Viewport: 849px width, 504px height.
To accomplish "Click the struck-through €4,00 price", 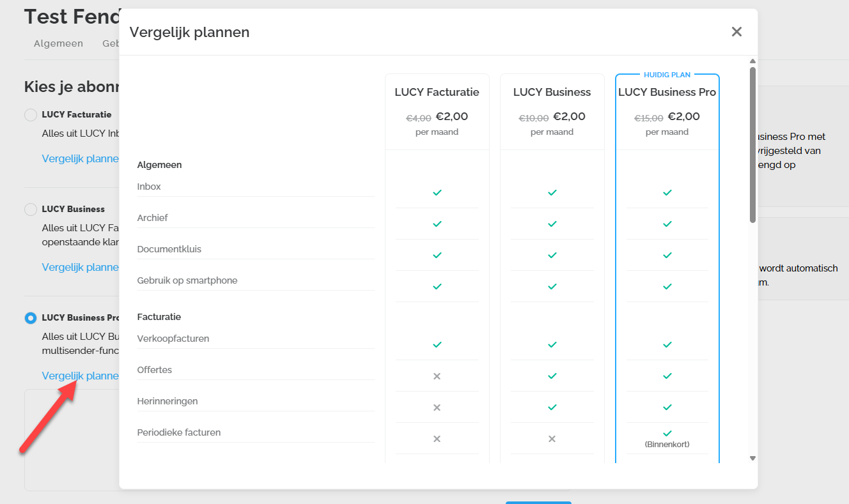I will [x=419, y=118].
